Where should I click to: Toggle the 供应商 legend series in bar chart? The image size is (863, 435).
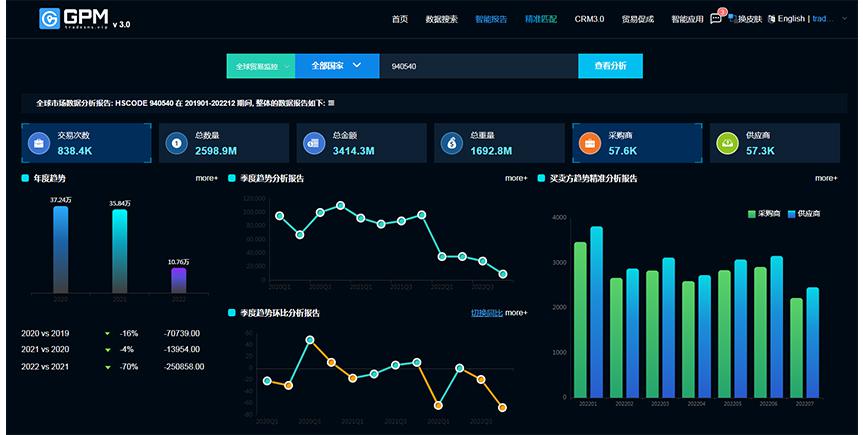[803, 214]
